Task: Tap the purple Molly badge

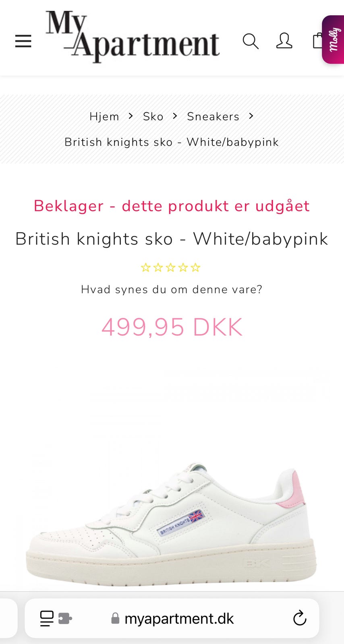Action: pos(333,39)
